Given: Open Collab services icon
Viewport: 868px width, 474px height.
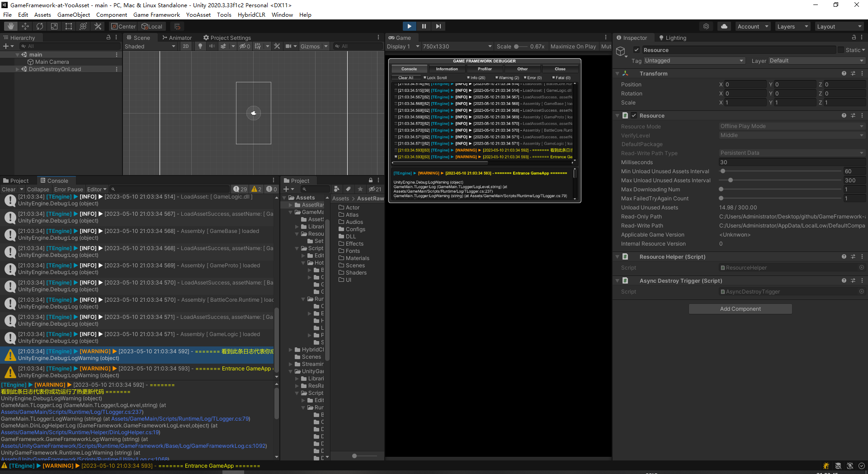Looking at the screenshot, I should coord(706,26).
